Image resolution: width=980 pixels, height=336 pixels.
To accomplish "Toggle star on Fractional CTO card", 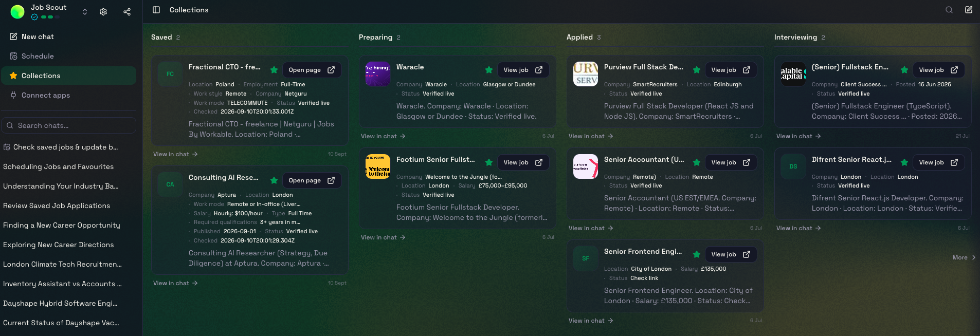I will (x=274, y=70).
